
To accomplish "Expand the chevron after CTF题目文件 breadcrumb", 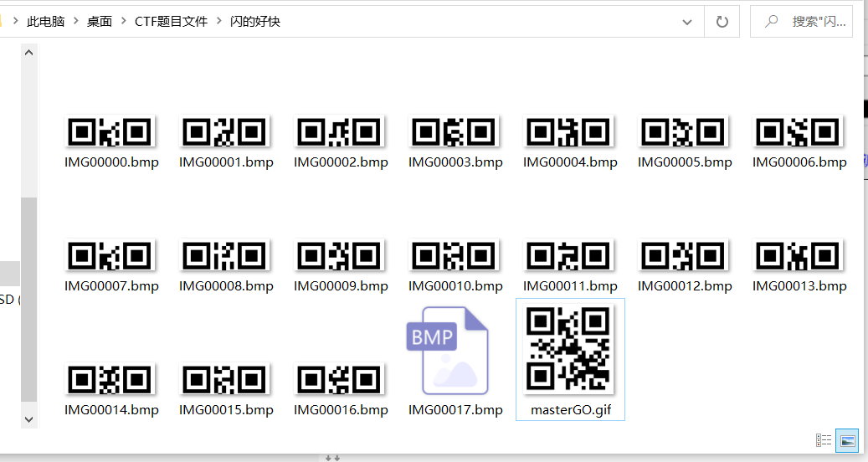I will click(x=218, y=21).
